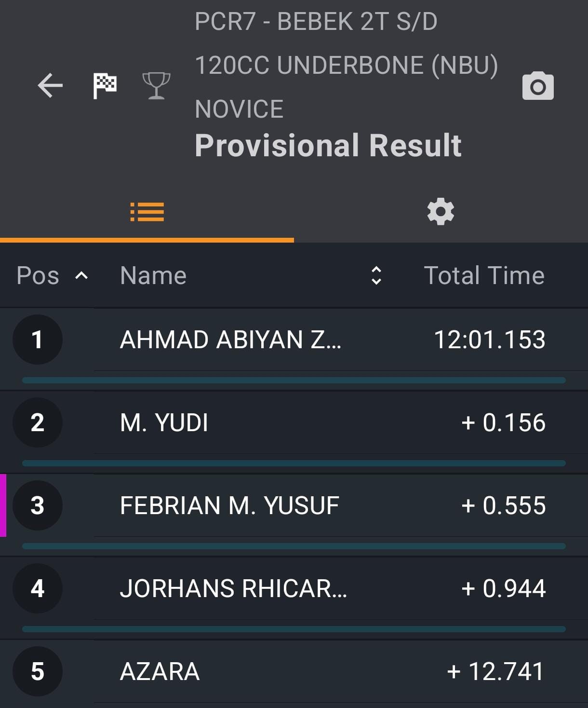This screenshot has height=708, width=588.
Task: Select the AZARA rider row
Action: (x=294, y=671)
